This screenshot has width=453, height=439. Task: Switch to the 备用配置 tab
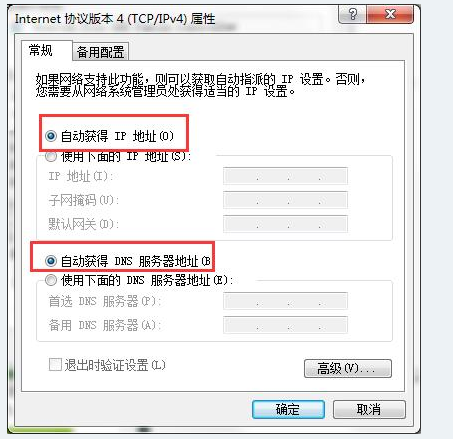pyautogui.click(x=100, y=52)
